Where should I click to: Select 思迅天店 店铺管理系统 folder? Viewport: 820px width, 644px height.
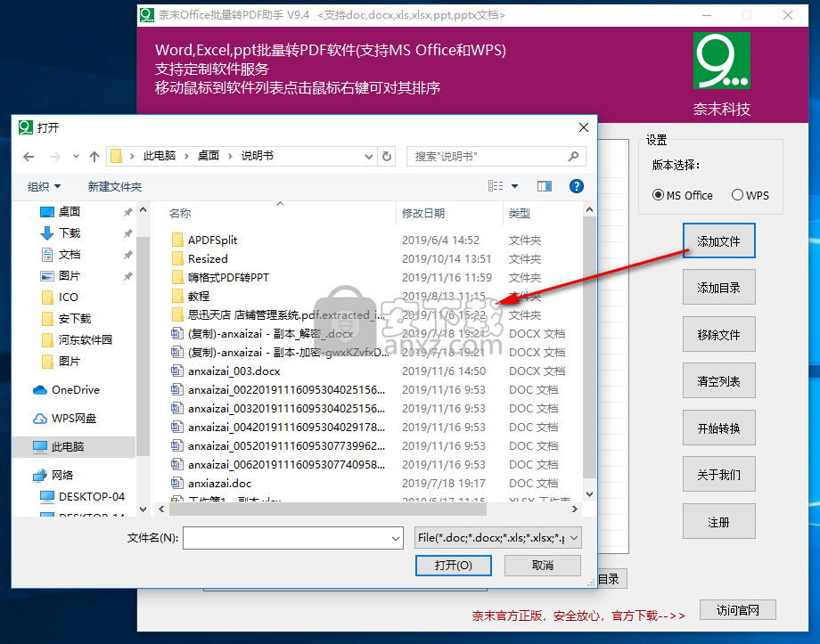point(286,315)
